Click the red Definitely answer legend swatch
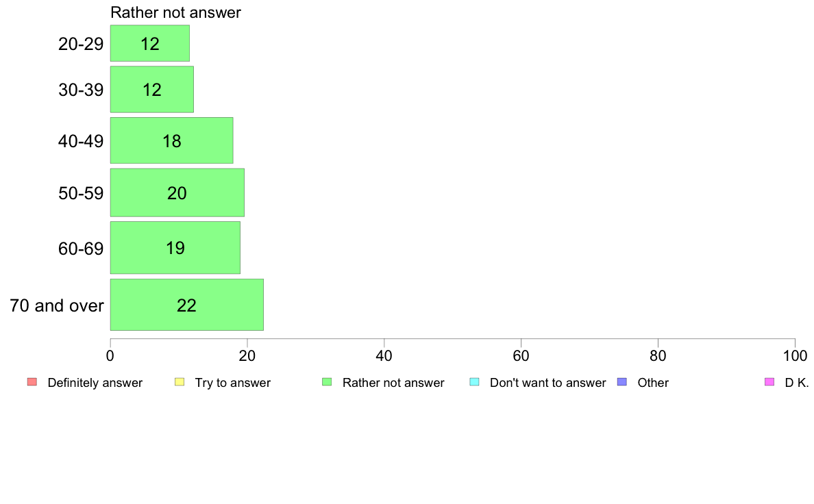 (x=32, y=382)
